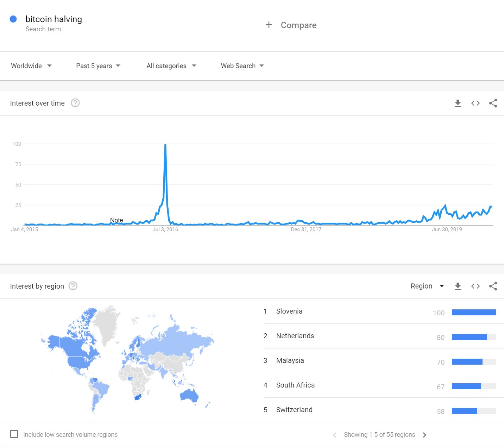This screenshot has width=504, height=447.
Task: Click the Compare add term button
Action: 291,25
